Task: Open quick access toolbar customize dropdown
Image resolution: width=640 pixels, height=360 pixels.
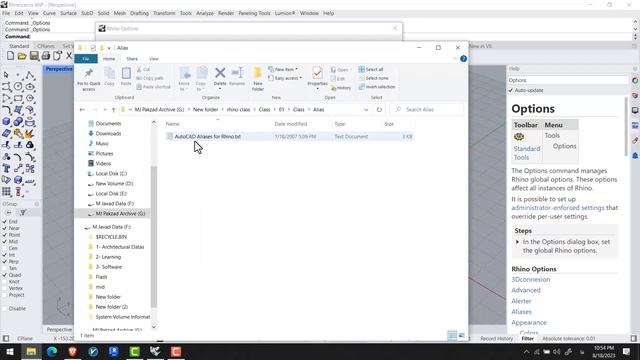Action: (x=109, y=48)
